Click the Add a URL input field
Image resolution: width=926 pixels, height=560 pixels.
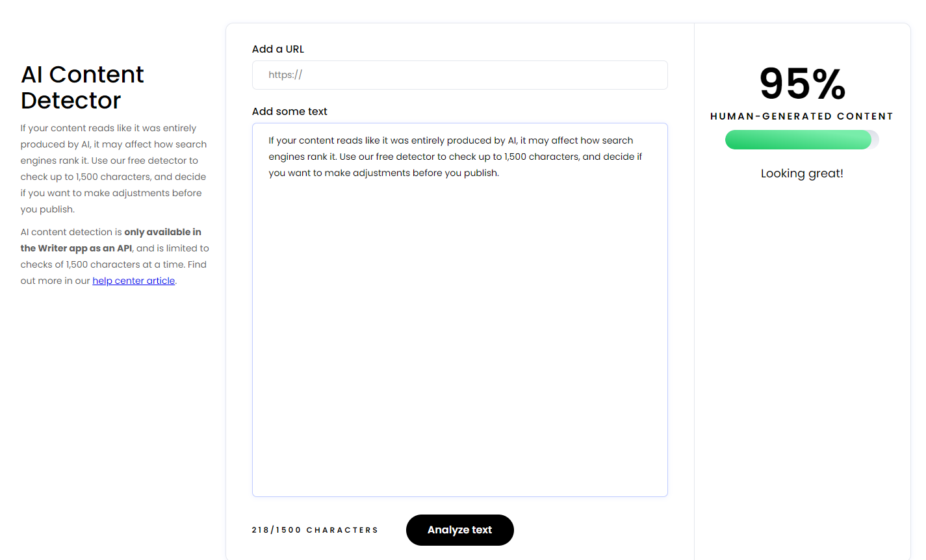459,75
